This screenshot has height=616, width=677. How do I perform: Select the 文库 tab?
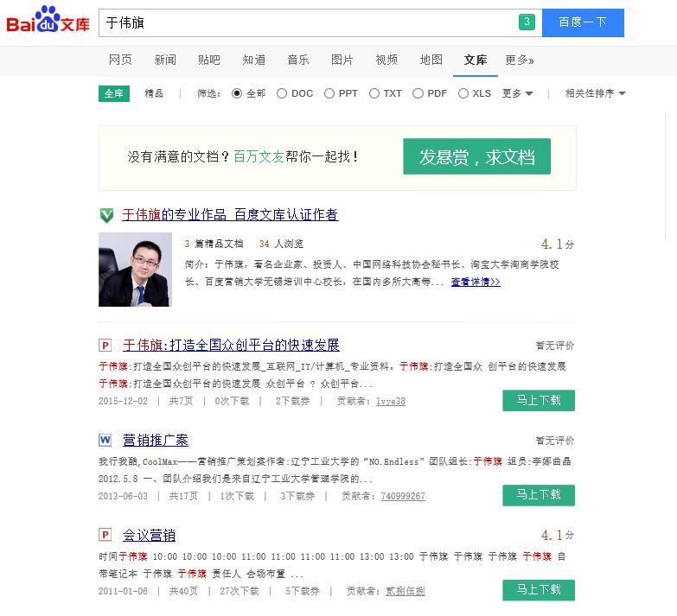point(476,60)
